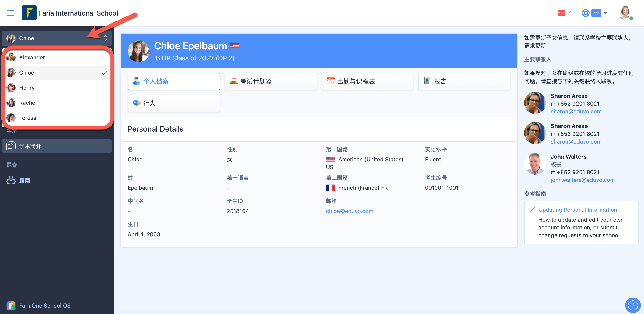
Task: Select Teresa from the child list
Action: tap(57, 118)
